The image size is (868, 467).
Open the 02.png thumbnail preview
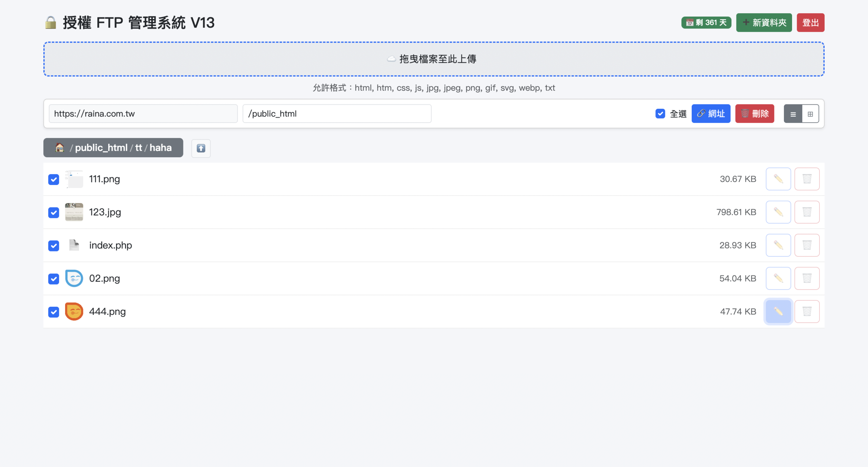tap(74, 278)
